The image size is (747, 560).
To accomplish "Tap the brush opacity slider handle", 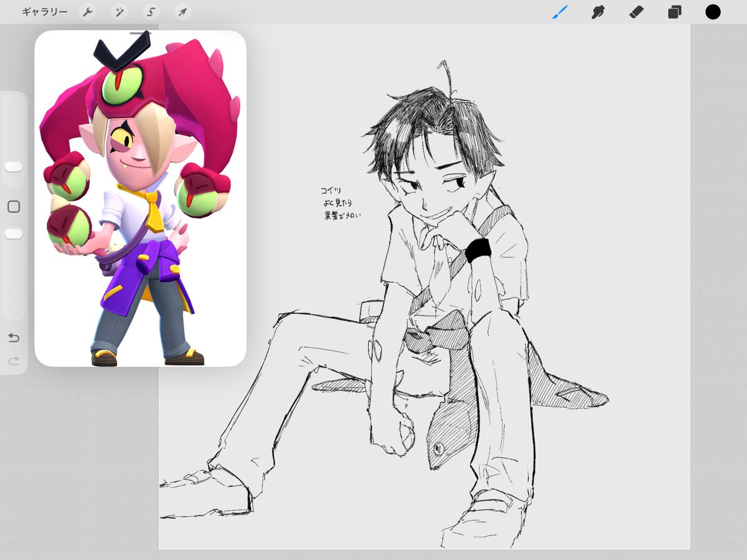I will pyautogui.click(x=14, y=234).
